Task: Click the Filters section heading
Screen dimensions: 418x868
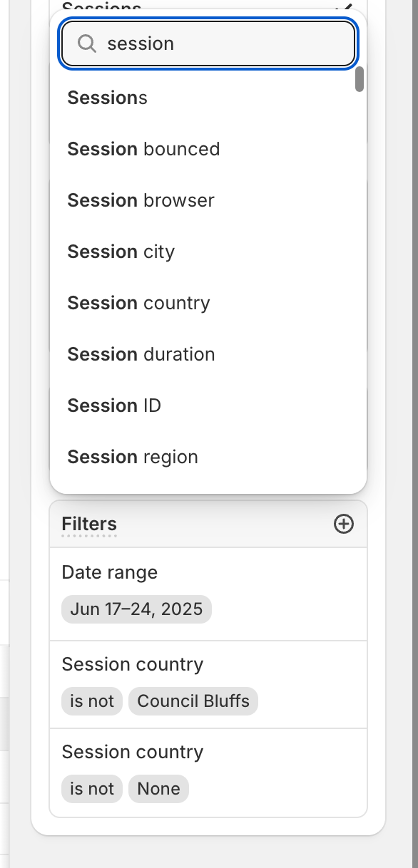Action: [89, 524]
